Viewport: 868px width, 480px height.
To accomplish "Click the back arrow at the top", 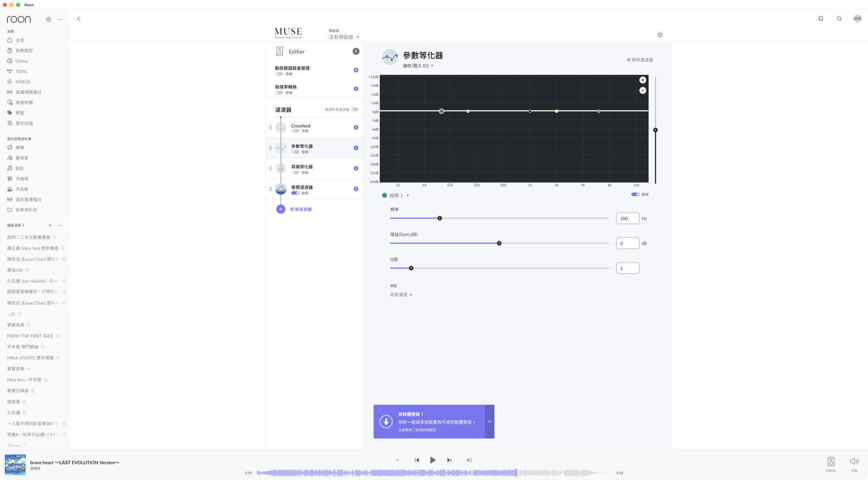I will pyautogui.click(x=79, y=19).
